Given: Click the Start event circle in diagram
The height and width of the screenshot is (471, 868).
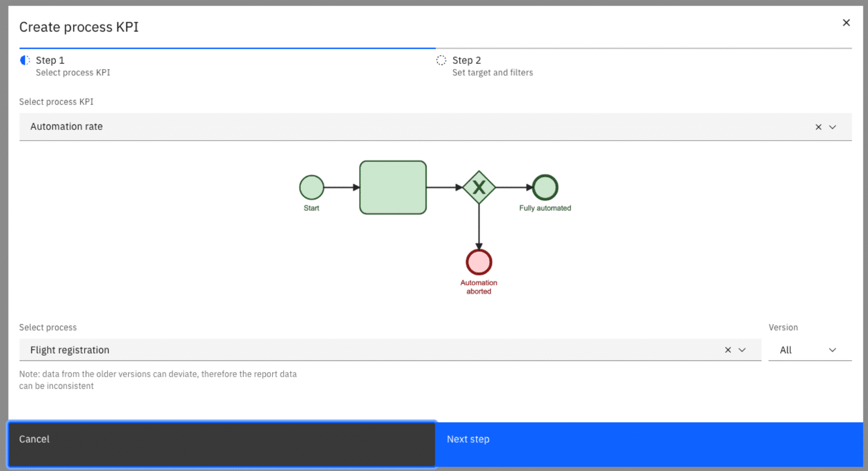Looking at the screenshot, I should [x=311, y=187].
